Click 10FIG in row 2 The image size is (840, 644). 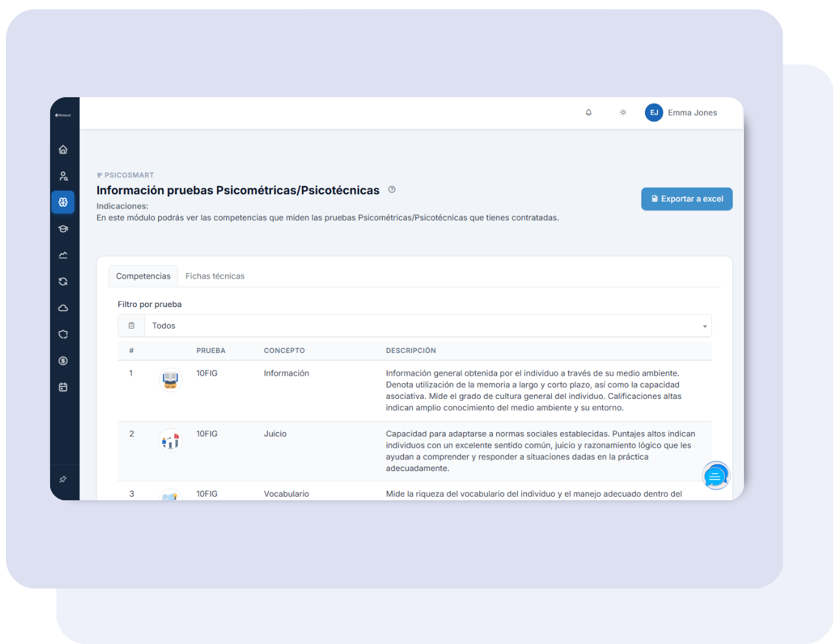point(207,434)
